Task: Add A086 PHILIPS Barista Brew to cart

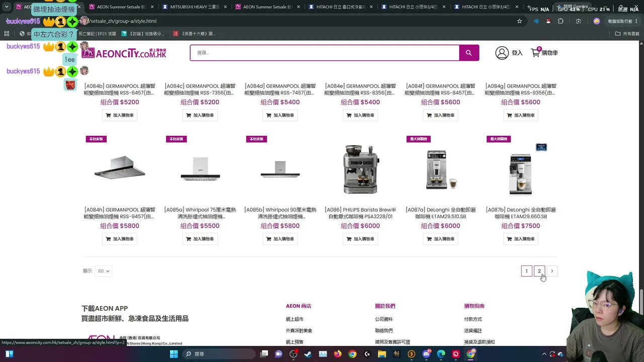Action: coord(360,239)
